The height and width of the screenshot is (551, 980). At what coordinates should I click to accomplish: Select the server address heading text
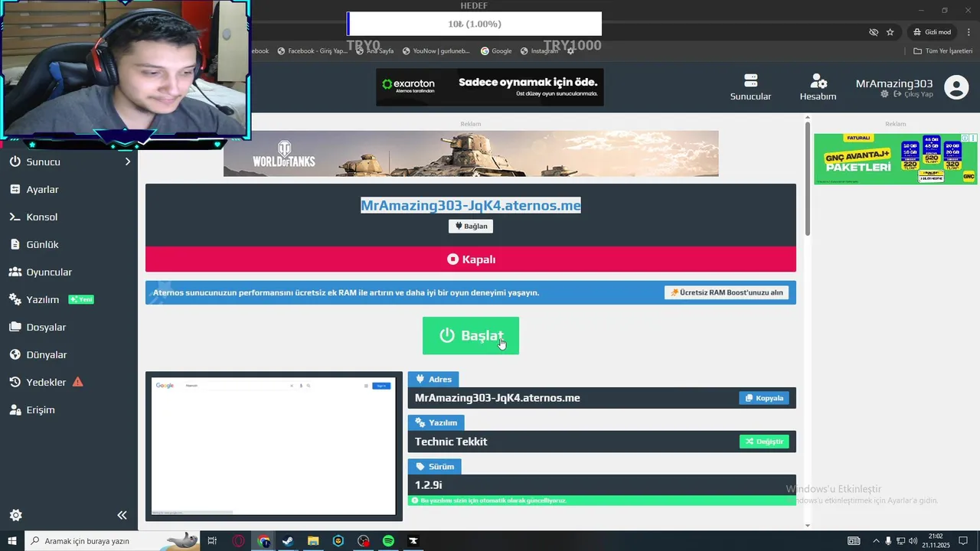[x=471, y=205]
